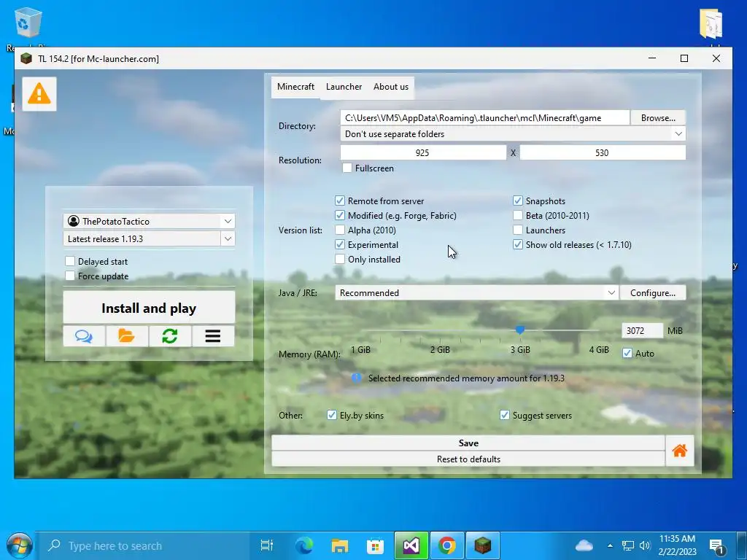This screenshot has height=560, width=747.
Task: Click the TL block icon in the title bar
Action: click(27, 58)
